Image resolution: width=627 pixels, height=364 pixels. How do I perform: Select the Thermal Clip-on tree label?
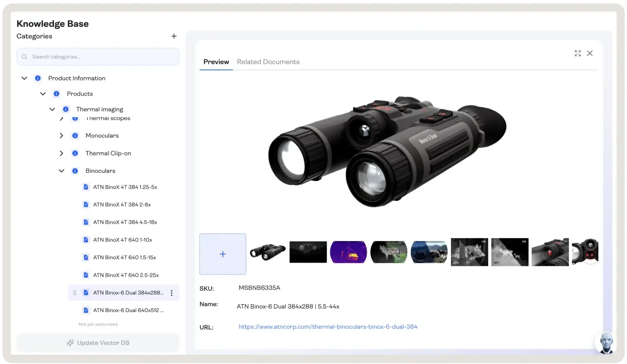pyautogui.click(x=108, y=153)
